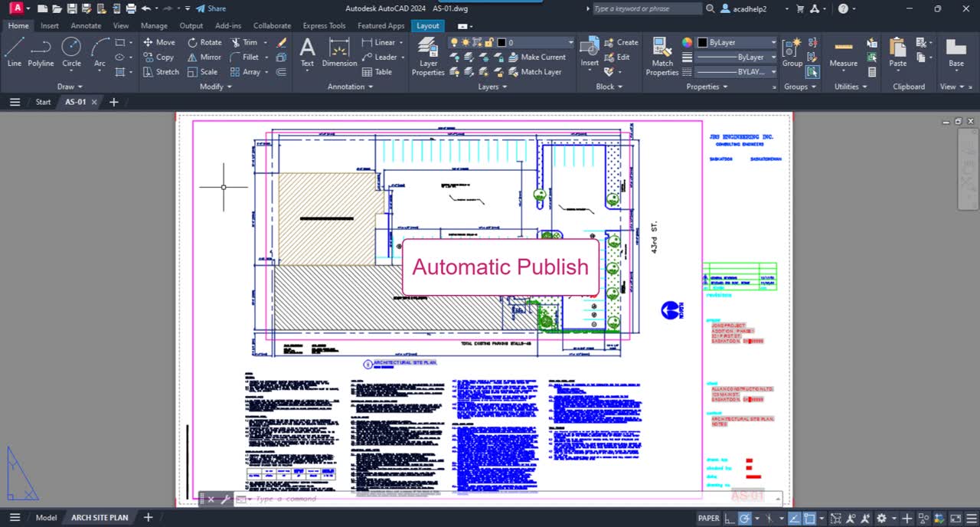Viewport: 980px width, 527px height.
Task: Click the Share button
Action: click(x=211, y=8)
